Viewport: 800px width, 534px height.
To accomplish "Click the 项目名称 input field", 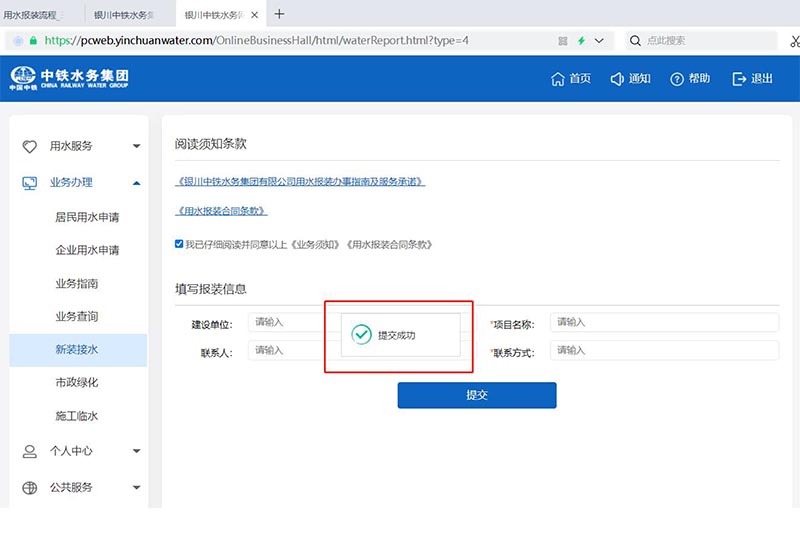I will point(663,322).
